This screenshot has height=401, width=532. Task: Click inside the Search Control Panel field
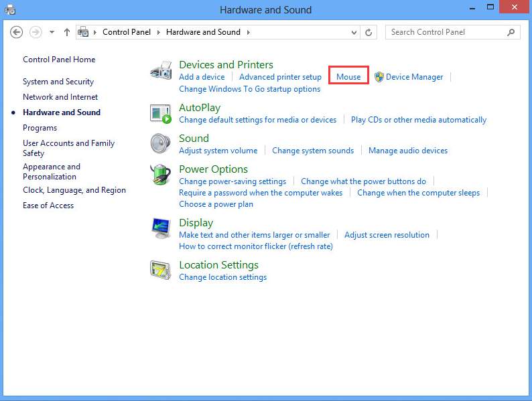[446, 32]
